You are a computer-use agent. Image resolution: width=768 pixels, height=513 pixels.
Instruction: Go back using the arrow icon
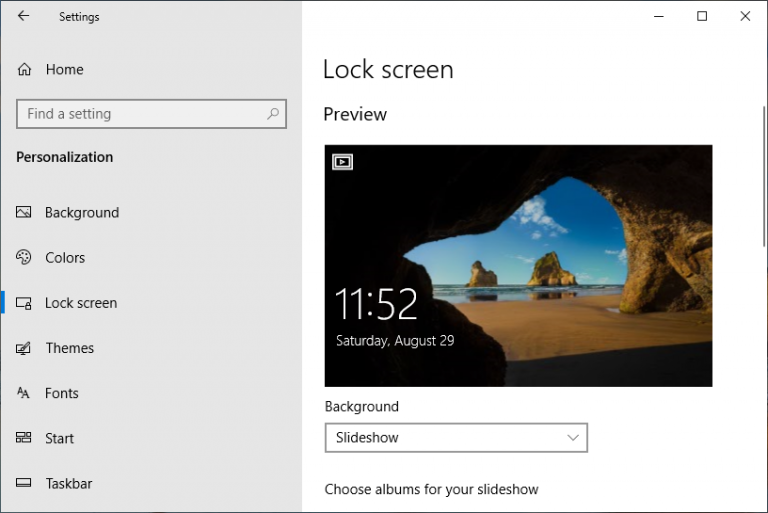point(24,16)
